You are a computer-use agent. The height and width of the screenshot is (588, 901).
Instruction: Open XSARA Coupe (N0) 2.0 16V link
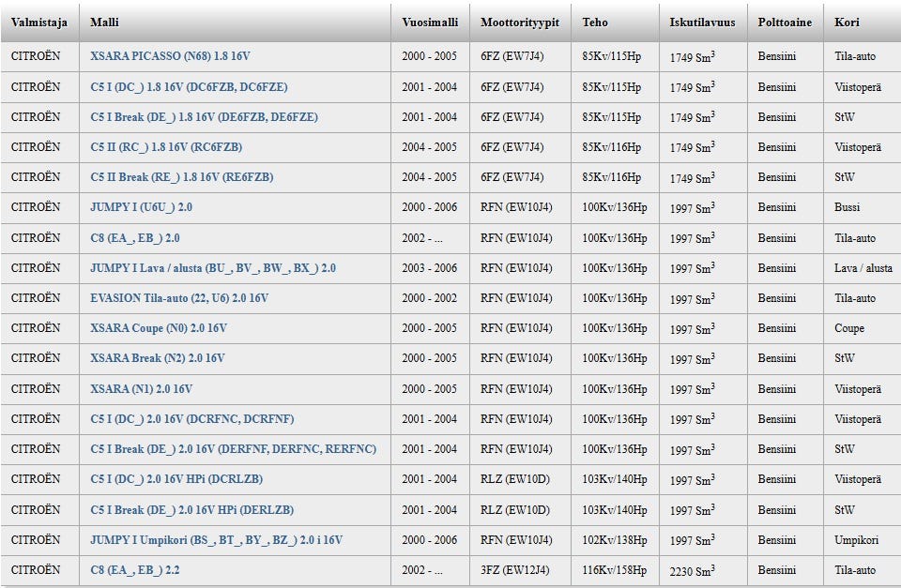pyautogui.click(x=159, y=328)
